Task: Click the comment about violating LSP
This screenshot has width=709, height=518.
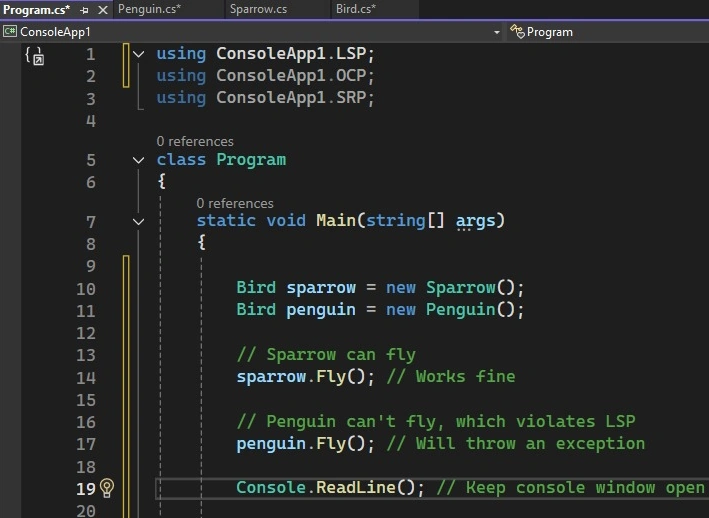Action: tap(436, 421)
